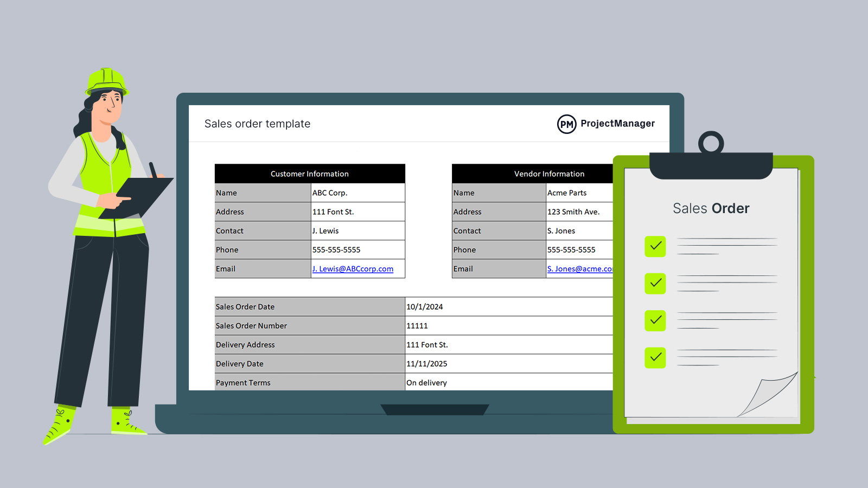Image resolution: width=868 pixels, height=488 pixels.
Task: Select the Payment Terms value On delivery
Action: 427,383
